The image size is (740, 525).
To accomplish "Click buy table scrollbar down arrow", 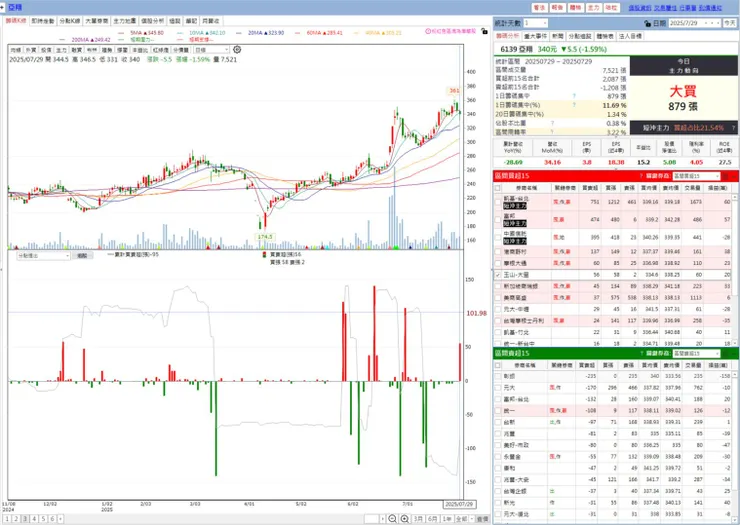I will coord(735,343).
